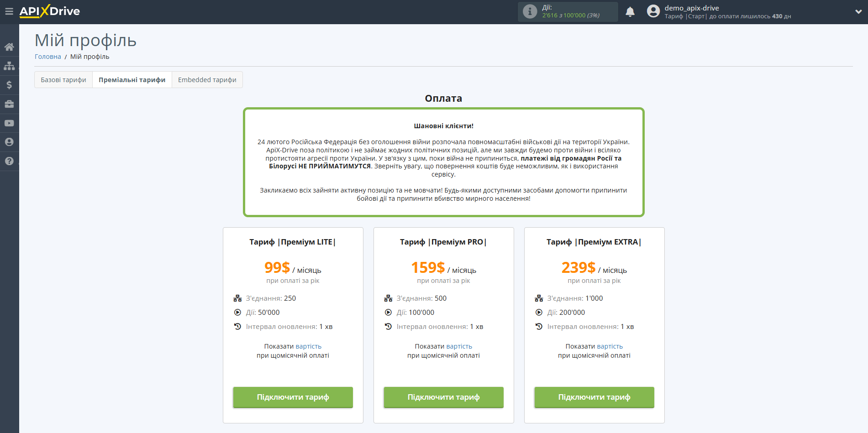Screen dimensions: 868x433
Task: Click the 99$ price text
Action: 277,267
